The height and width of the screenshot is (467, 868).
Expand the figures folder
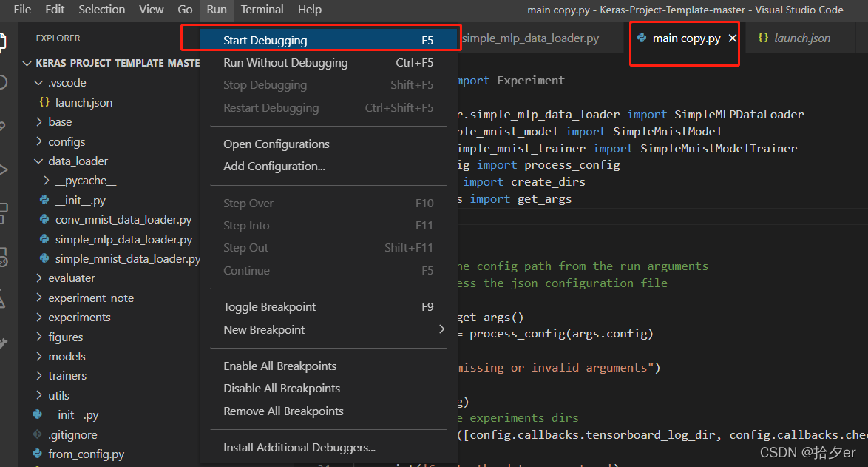(38, 337)
